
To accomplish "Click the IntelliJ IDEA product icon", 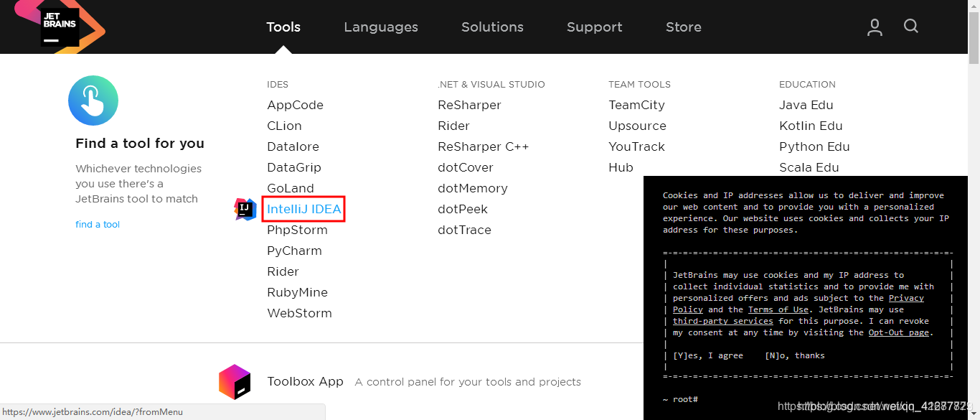I will (x=245, y=210).
